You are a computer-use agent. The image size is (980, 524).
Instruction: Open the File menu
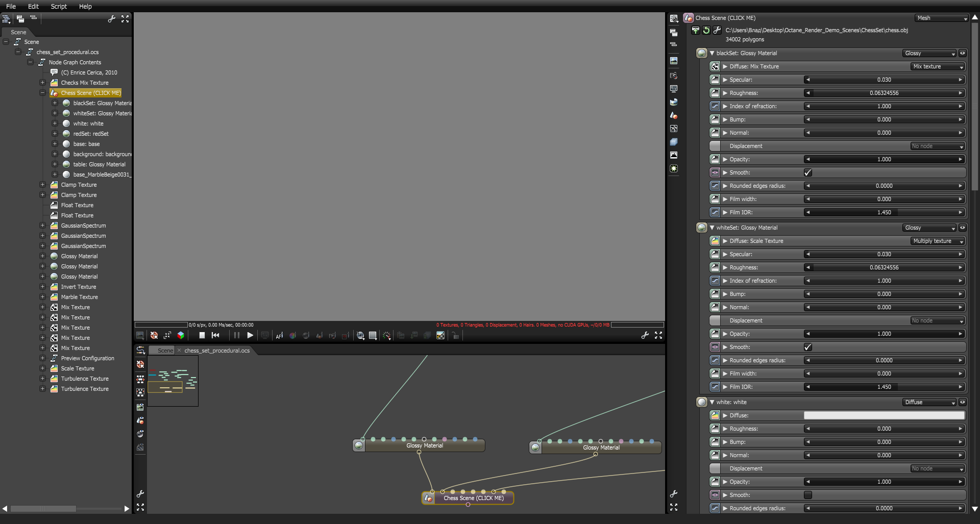click(11, 6)
